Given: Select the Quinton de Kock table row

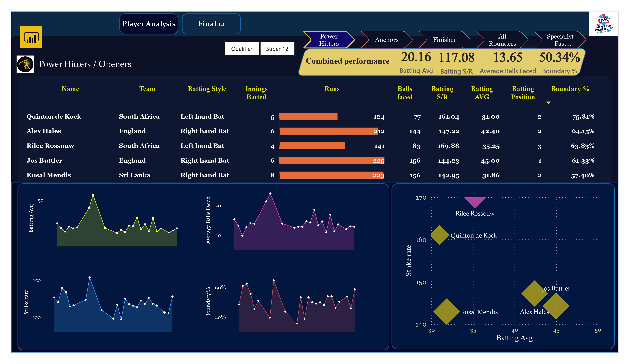Looking at the screenshot, I should coord(54,116).
